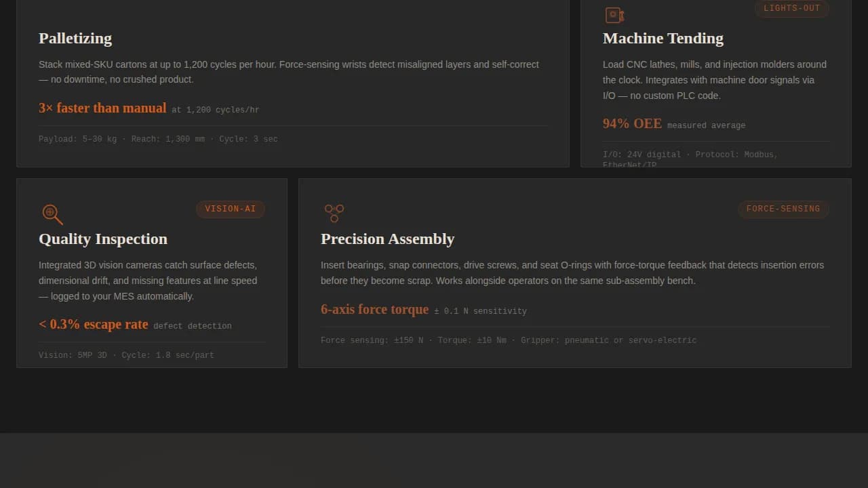868x488 pixels.
Task: Click the 6-axis force torque stat
Action: point(375,310)
